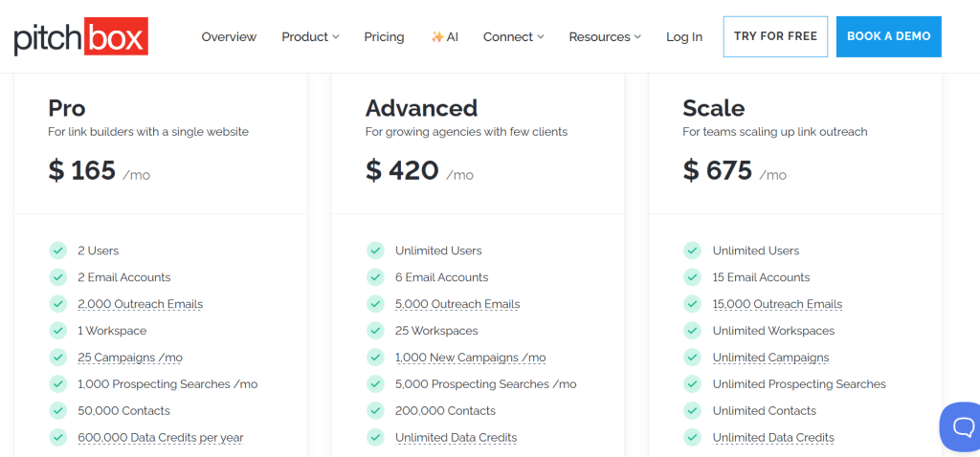Click the TRY FOR FREE button
The height and width of the screenshot is (457, 980).
(x=775, y=37)
